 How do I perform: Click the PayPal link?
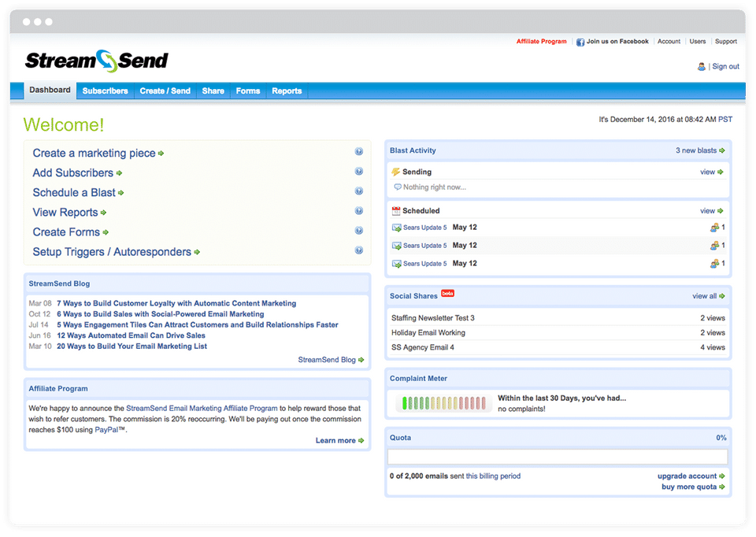click(106, 430)
